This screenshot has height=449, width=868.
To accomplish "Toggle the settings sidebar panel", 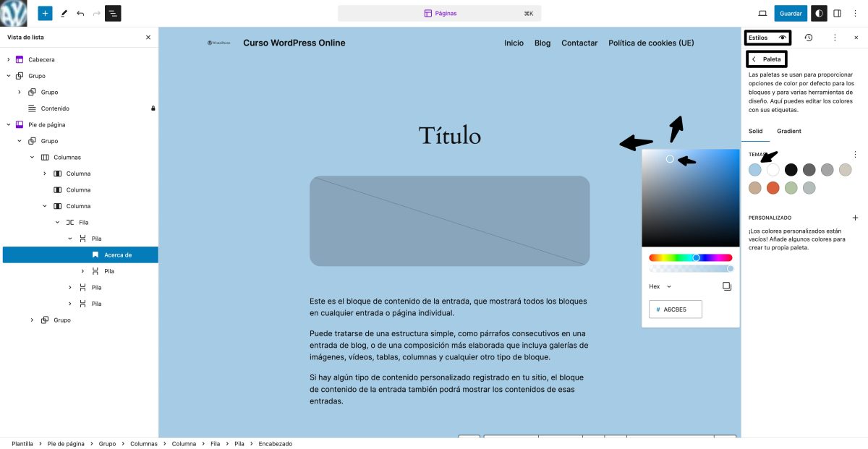I will click(x=837, y=13).
